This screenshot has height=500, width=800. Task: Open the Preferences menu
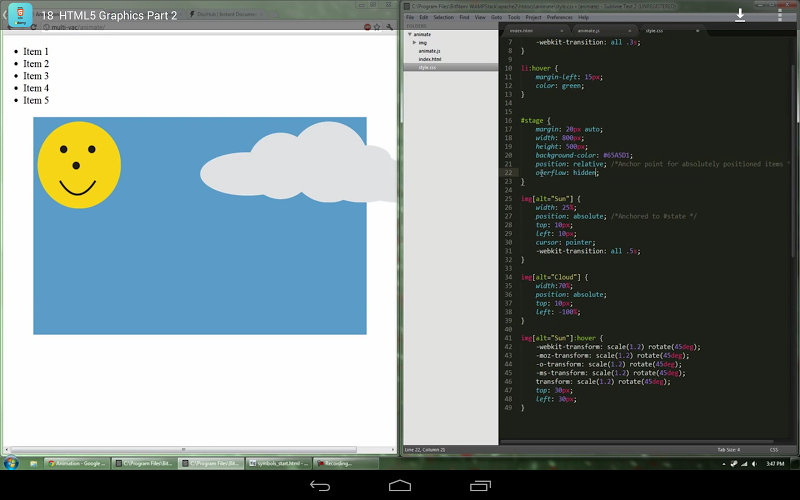(560, 17)
